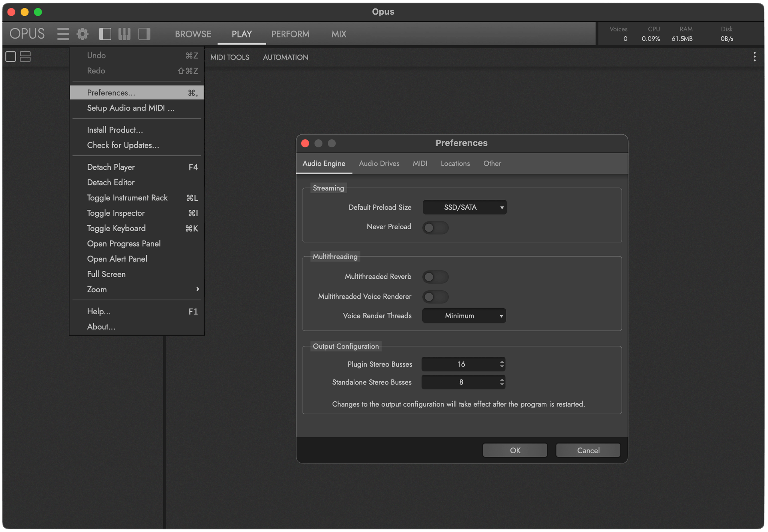Open the PERFORM page

(x=290, y=34)
